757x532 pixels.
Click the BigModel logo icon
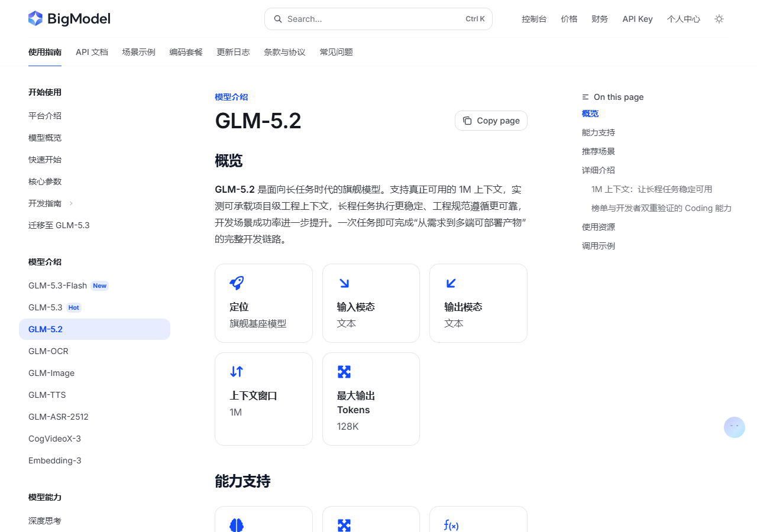(35, 18)
